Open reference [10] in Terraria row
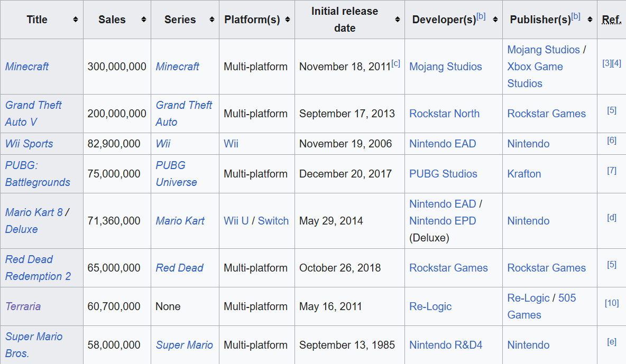This screenshot has width=626, height=364. (x=612, y=303)
